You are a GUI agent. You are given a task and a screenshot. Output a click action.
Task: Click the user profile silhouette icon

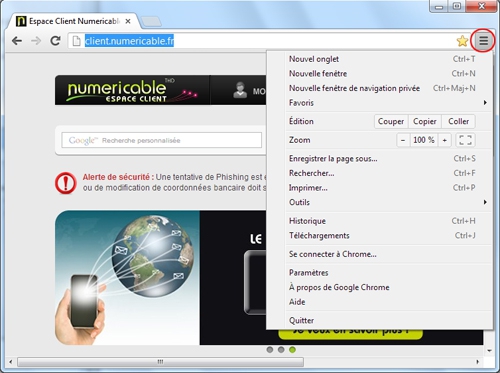240,90
